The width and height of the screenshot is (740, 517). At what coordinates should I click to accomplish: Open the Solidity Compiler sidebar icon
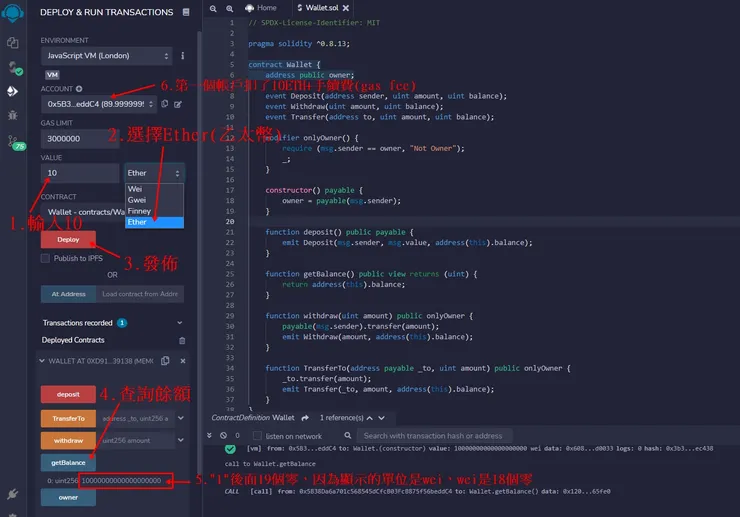(x=15, y=68)
